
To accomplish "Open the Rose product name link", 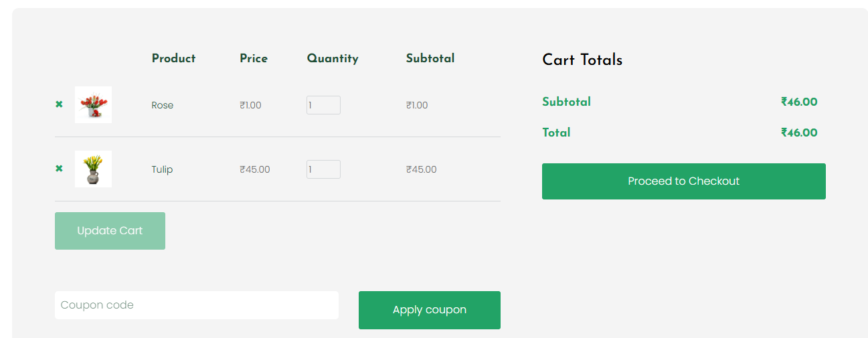I will [162, 105].
